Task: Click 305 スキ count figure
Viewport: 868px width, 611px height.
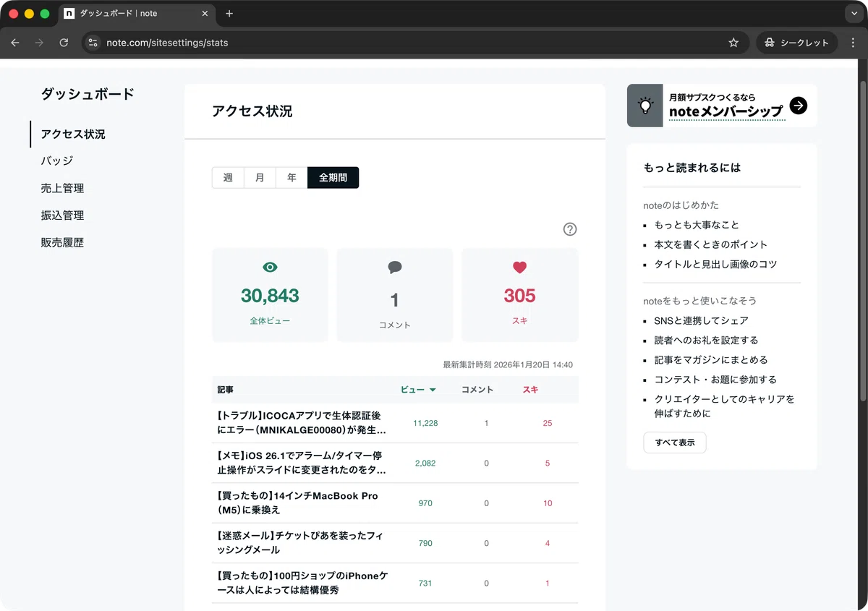Action: 519,296
